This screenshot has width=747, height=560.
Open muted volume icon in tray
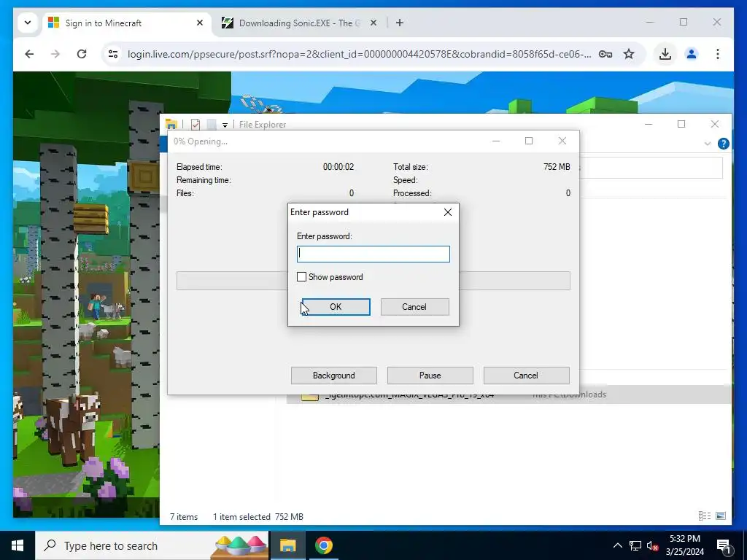click(x=653, y=545)
